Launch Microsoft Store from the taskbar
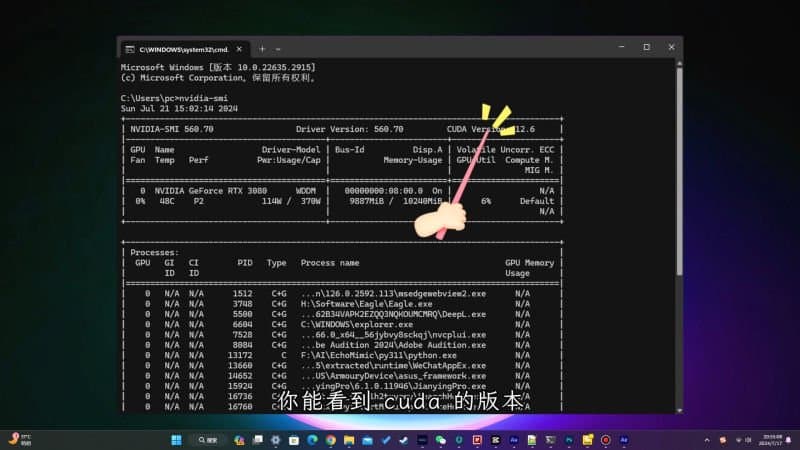 pos(294,440)
